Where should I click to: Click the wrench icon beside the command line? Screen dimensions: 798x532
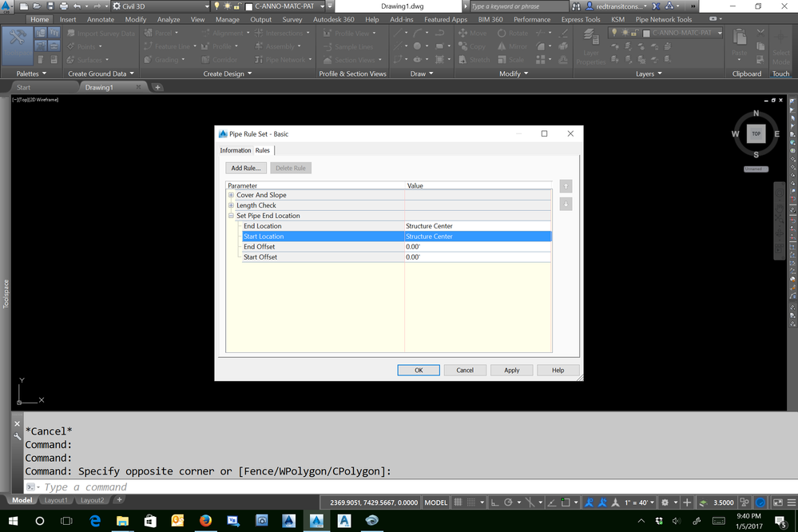[18, 436]
